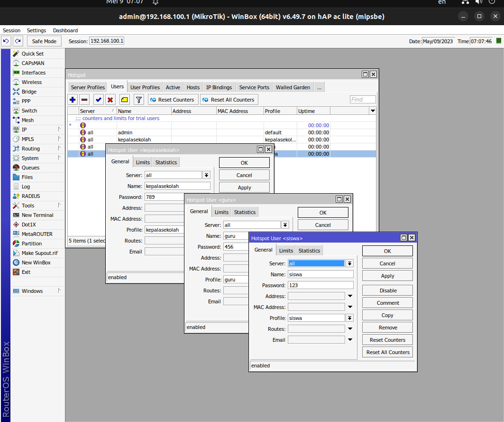Switch to IP Bindings tab
The image size is (504, 422).
[x=219, y=87]
